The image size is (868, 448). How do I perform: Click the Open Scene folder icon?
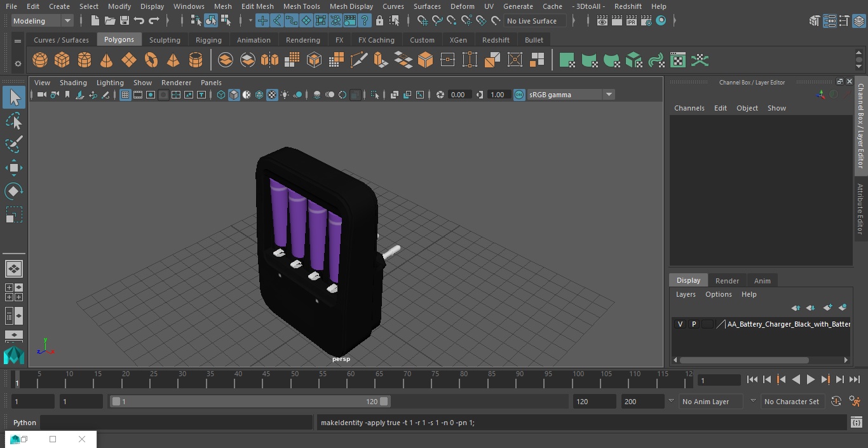[109, 21]
